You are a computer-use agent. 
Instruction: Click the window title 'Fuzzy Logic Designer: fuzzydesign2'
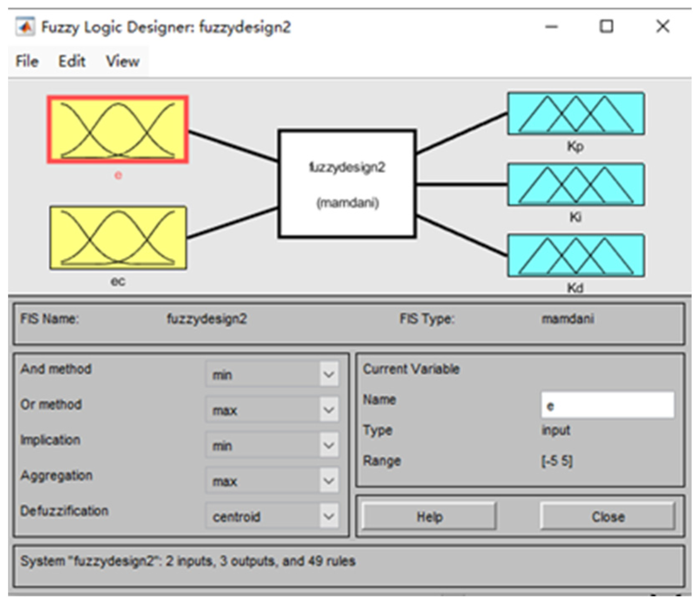click(x=166, y=27)
